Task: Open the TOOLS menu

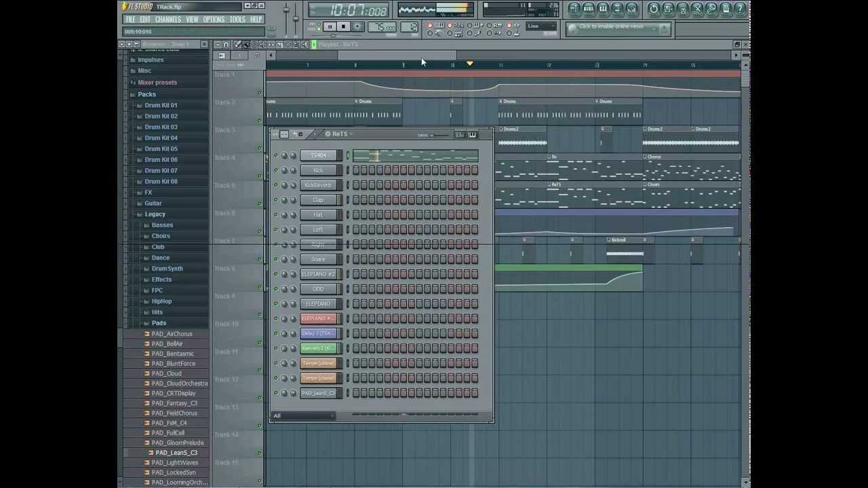Action: click(237, 20)
